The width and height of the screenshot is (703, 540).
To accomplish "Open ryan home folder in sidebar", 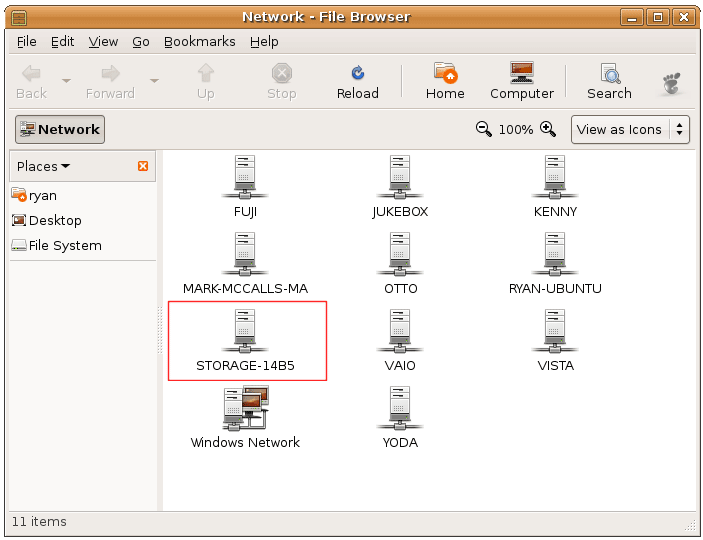I will [x=42, y=195].
